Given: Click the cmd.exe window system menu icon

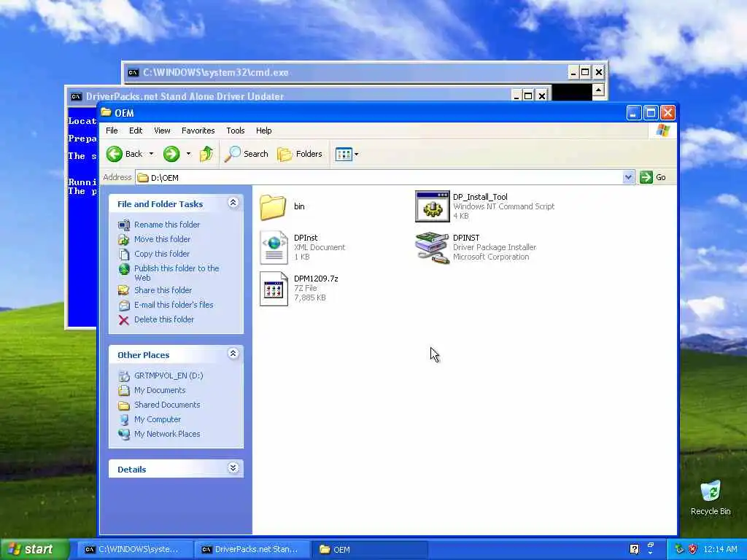Looking at the screenshot, I should click(x=133, y=73).
